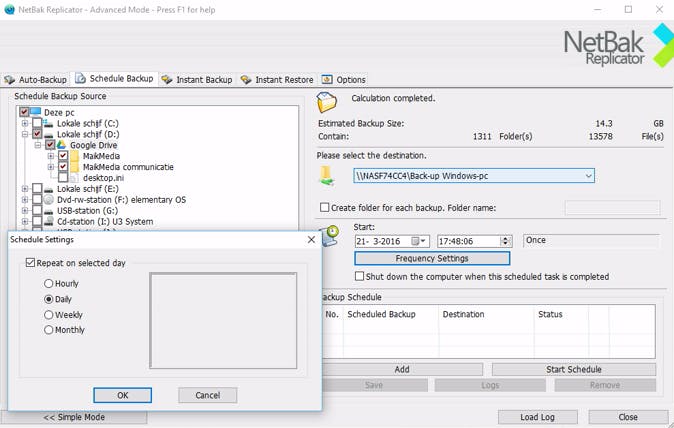Expand the MaikMedia folder node
Image resolution: width=674 pixels, height=428 pixels.
[51, 156]
